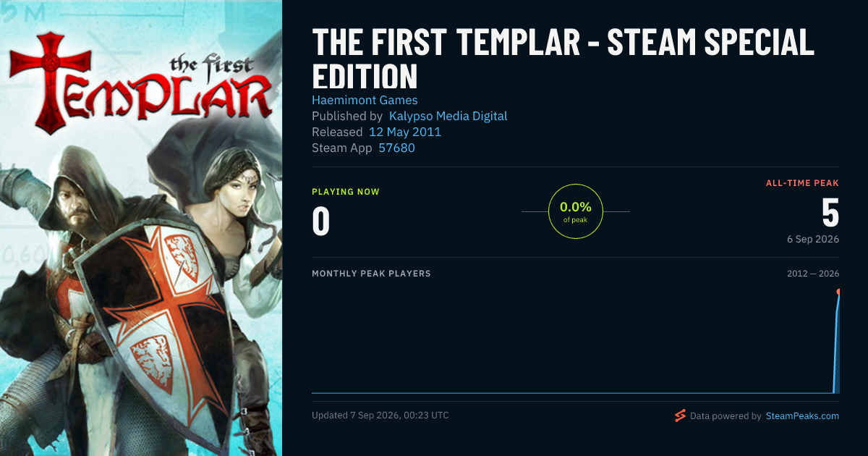Click the Updated 7 Sep 2026 timestamp
Viewport: 868px width, 456px height.
(x=380, y=415)
